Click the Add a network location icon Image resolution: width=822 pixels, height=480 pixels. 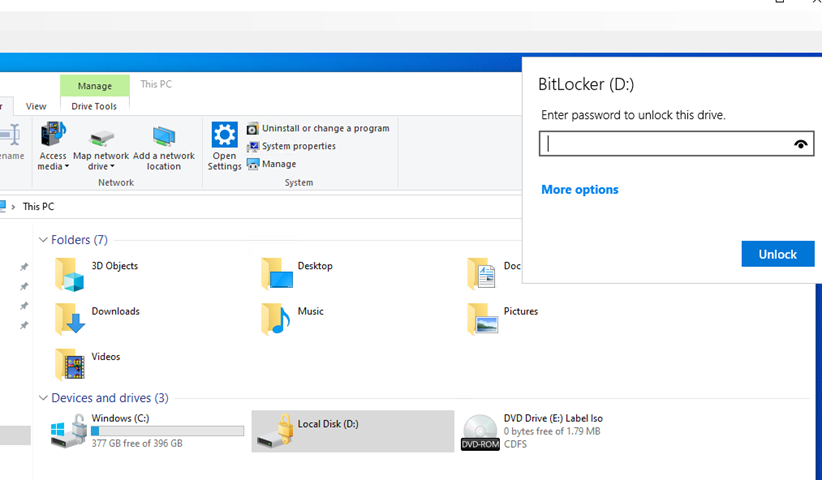[x=164, y=137]
